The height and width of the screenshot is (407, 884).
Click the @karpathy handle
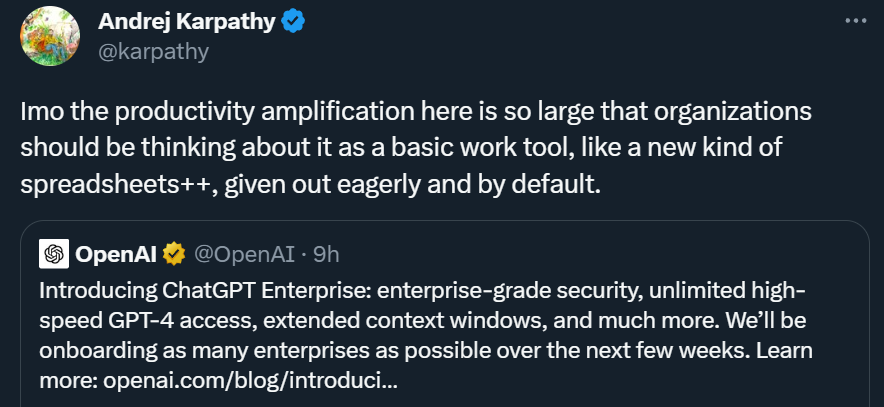pyautogui.click(x=153, y=51)
